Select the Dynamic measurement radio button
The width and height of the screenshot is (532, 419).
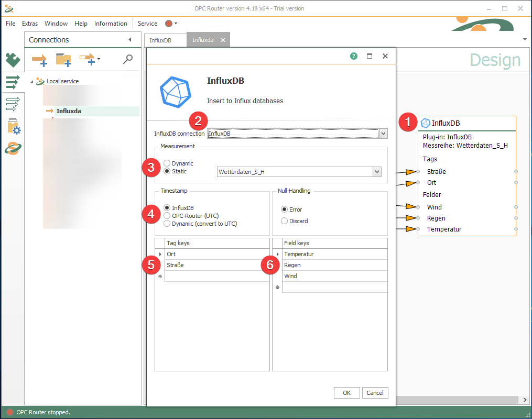tap(167, 163)
